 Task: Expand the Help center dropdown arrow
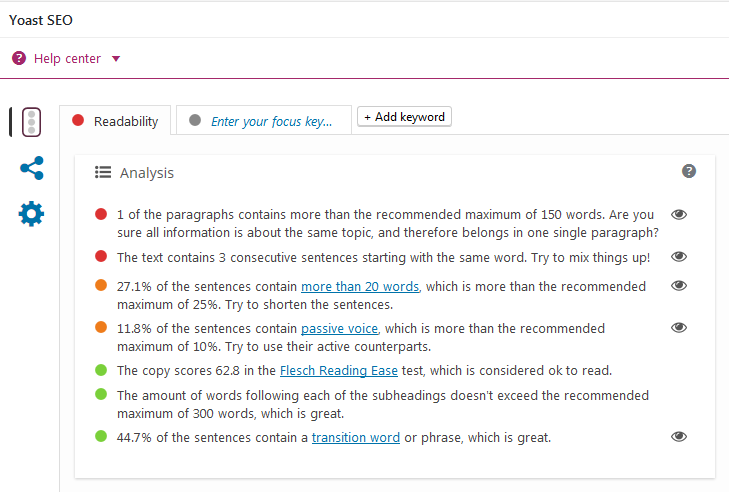tap(116, 58)
